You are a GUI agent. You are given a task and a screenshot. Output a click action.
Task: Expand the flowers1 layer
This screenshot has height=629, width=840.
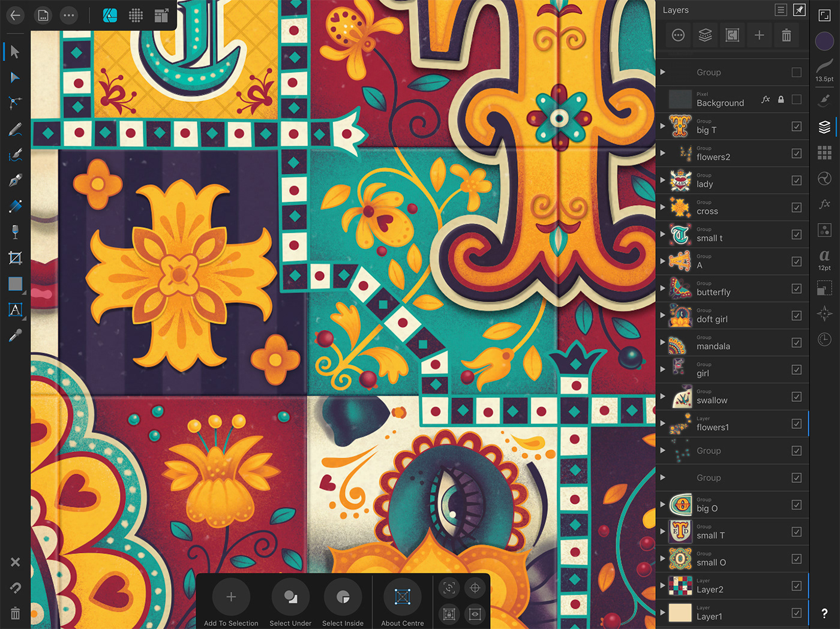coord(662,423)
